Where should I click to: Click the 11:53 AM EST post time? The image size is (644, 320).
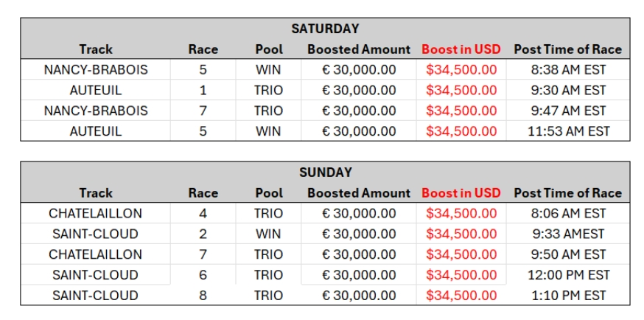567,132
